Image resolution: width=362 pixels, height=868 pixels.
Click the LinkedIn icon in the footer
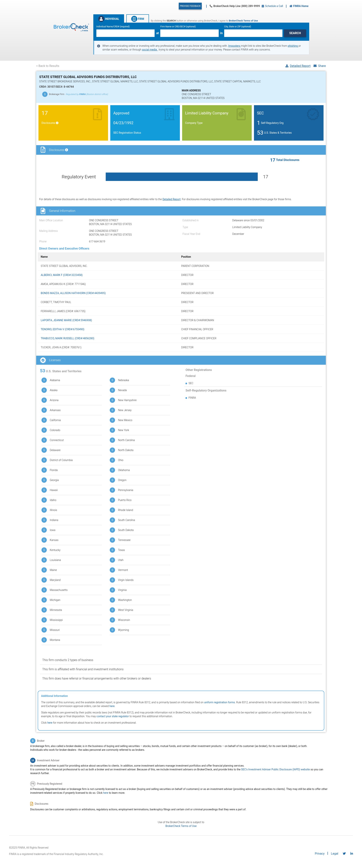coord(352,853)
